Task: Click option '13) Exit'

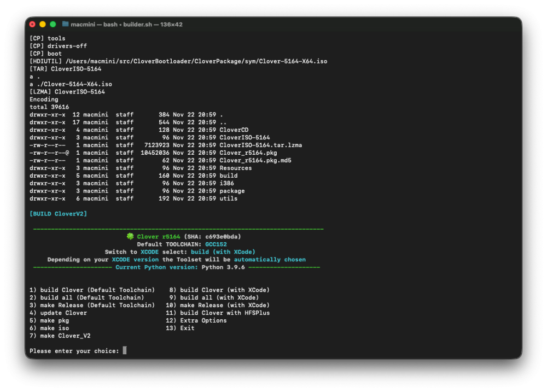Action: tap(180, 328)
